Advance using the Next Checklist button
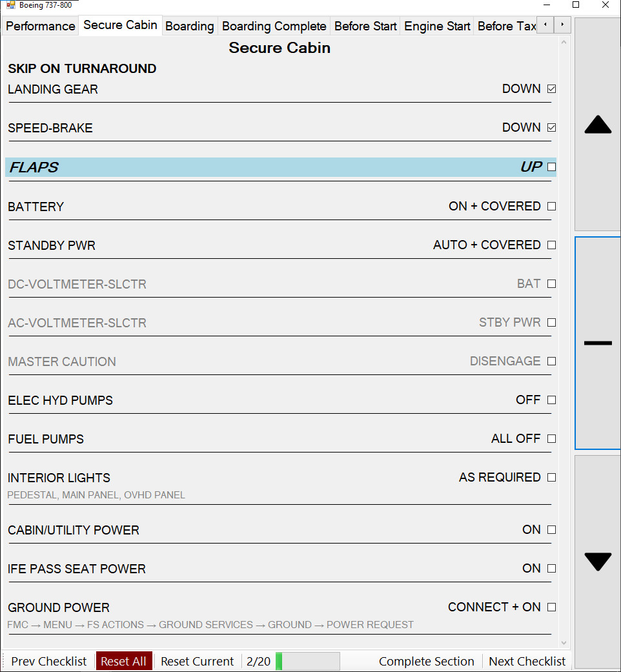The image size is (621, 672). pos(527,661)
